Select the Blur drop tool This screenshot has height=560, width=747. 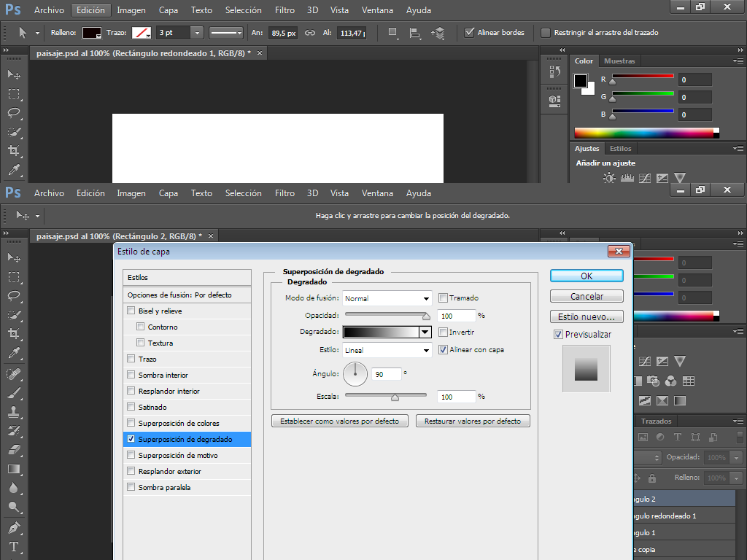[x=14, y=488]
